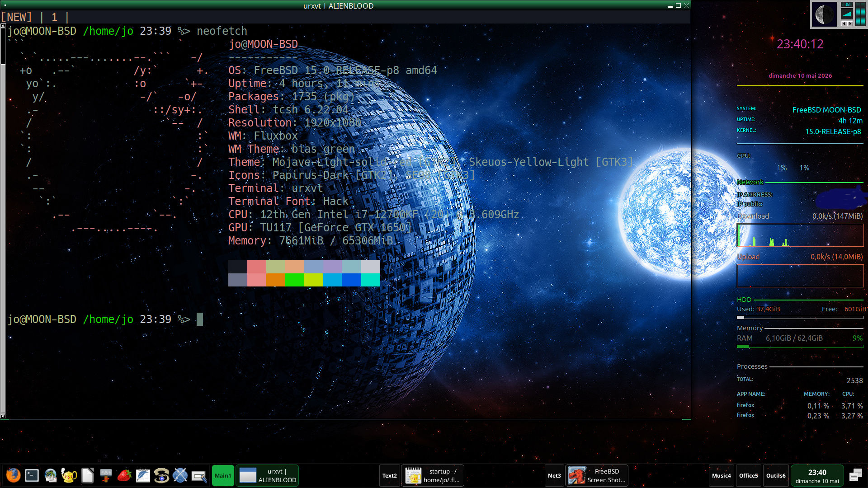Select the [NEW] tab in urxvt

(17, 17)
